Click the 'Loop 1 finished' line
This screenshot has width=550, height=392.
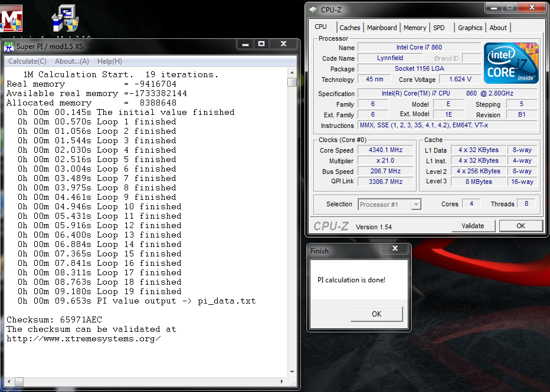(97, 122)
